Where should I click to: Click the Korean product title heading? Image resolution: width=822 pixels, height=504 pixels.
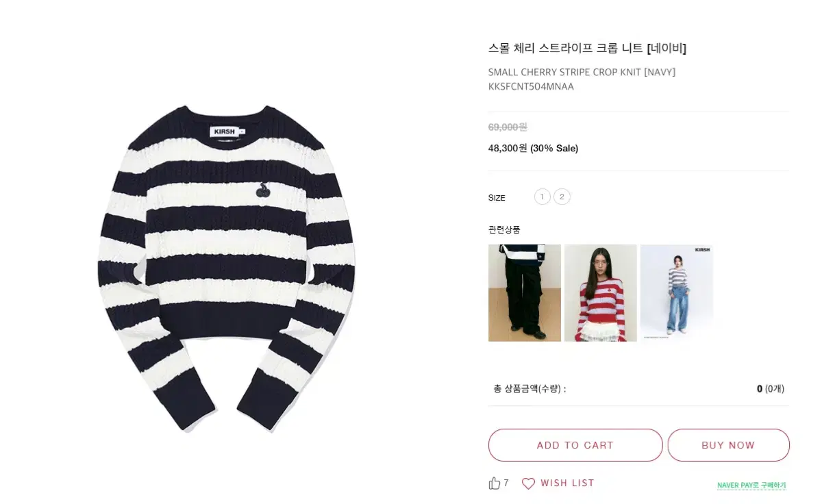[x=587, y=48]
